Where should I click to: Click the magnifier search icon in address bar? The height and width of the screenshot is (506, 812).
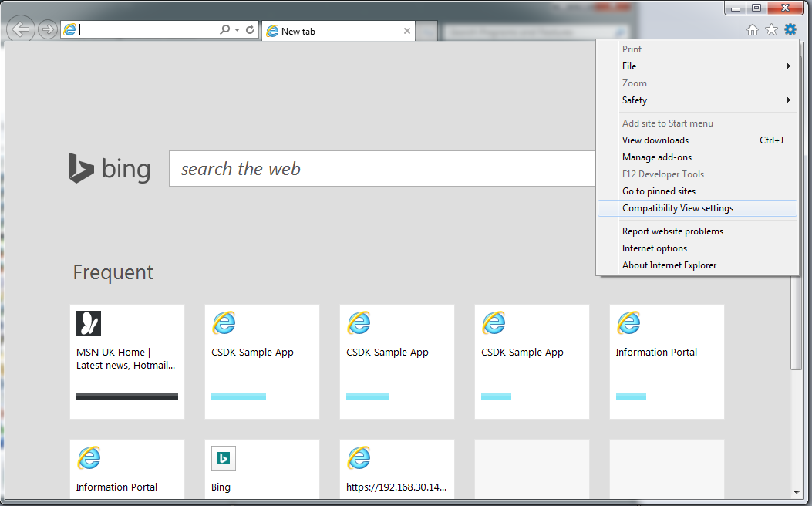coord(224,29)
